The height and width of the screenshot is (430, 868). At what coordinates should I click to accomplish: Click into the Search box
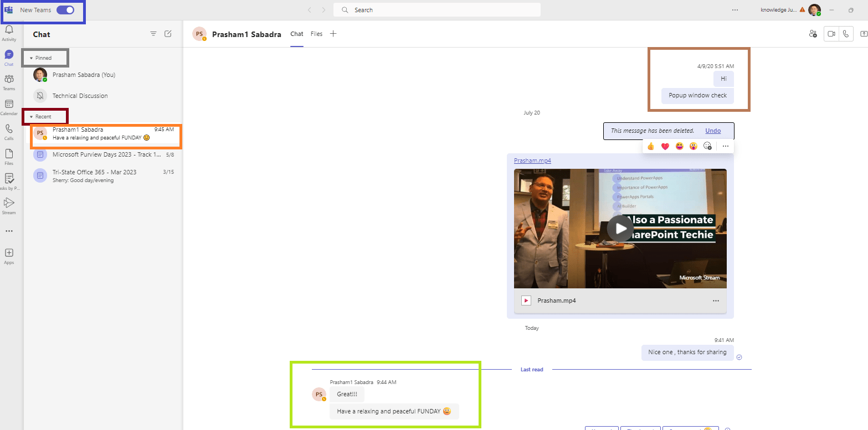436,10
